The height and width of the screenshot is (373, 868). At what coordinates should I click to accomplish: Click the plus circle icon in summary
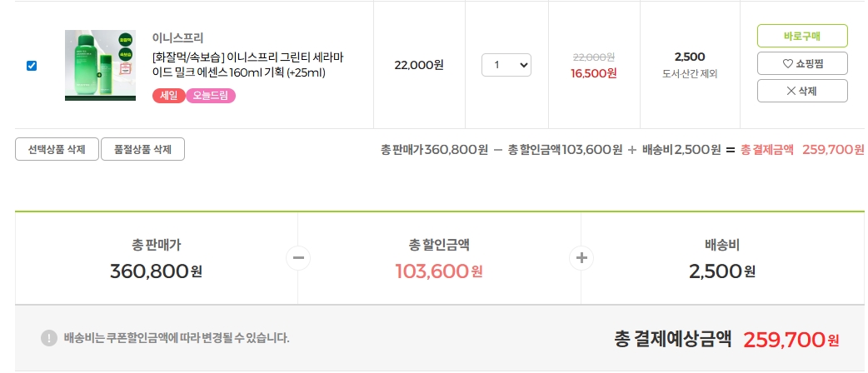click(581, 258)
